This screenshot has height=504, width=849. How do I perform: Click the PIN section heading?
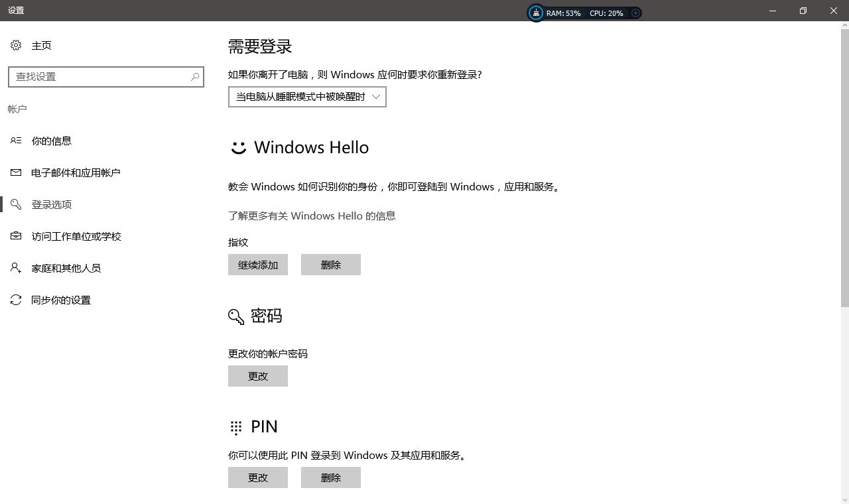(264, 426)
